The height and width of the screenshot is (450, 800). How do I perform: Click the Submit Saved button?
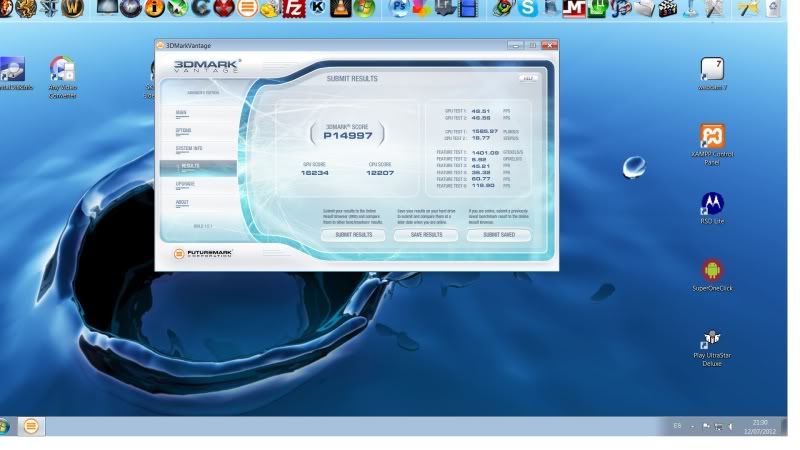tap(499, 235)
